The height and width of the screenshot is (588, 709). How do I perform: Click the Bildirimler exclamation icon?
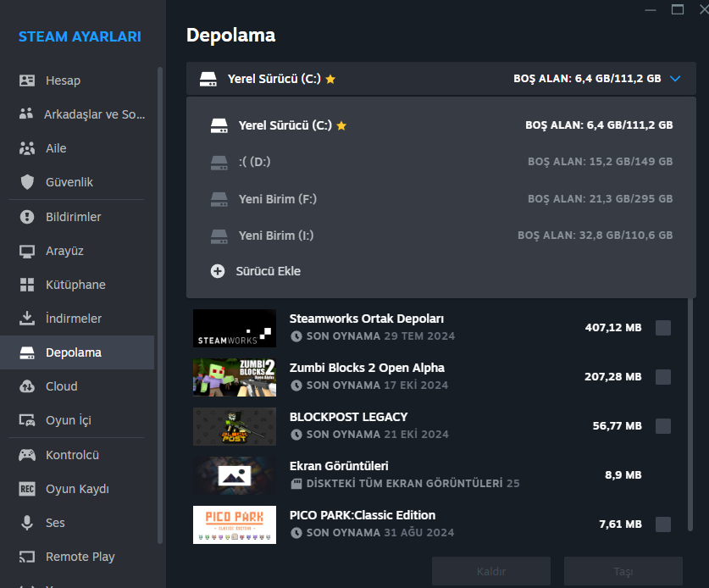27,217
